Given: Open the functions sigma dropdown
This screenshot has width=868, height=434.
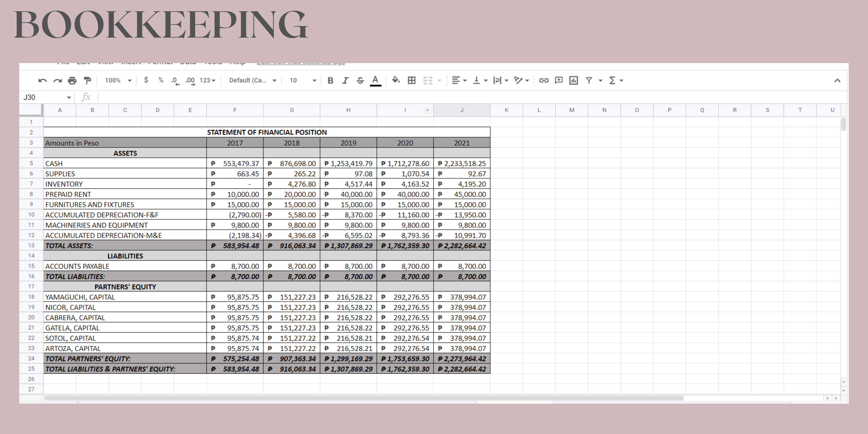Looking at the screenshot, I should tap(616, 80).
